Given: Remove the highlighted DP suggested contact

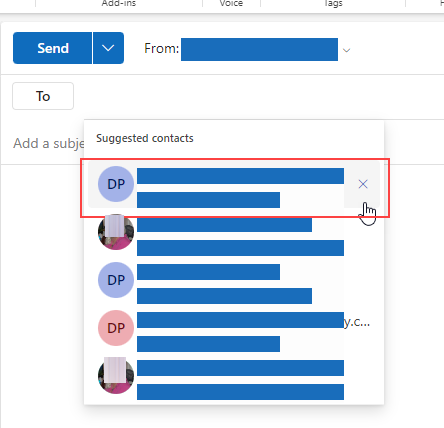Looking at the screenshot, I should 363,184.
